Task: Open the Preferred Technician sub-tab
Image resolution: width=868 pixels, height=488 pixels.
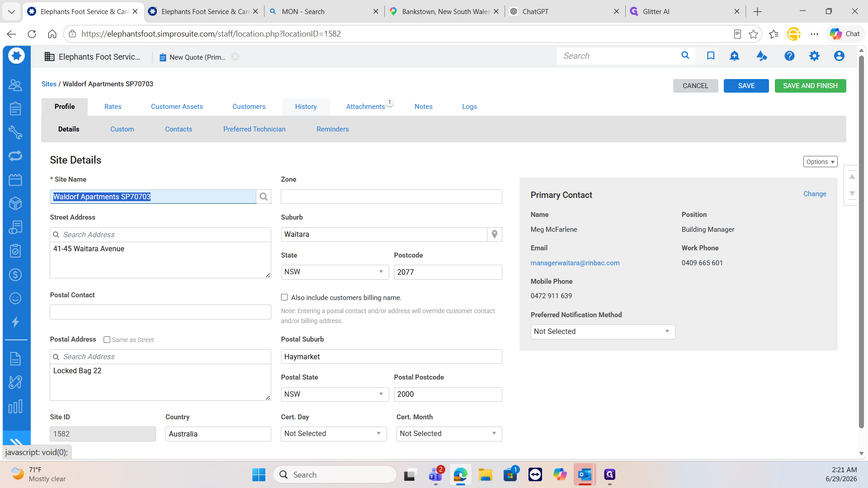Action: tap(255, 129)
